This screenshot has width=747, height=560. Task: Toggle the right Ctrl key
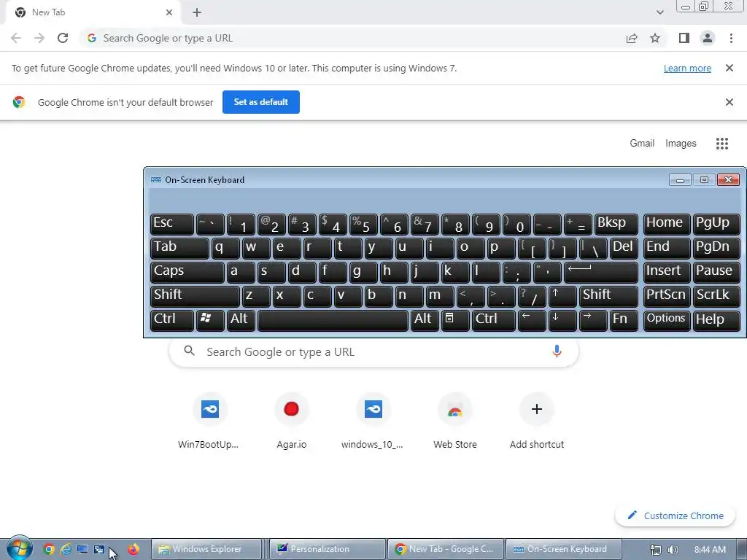coord(493,319)
